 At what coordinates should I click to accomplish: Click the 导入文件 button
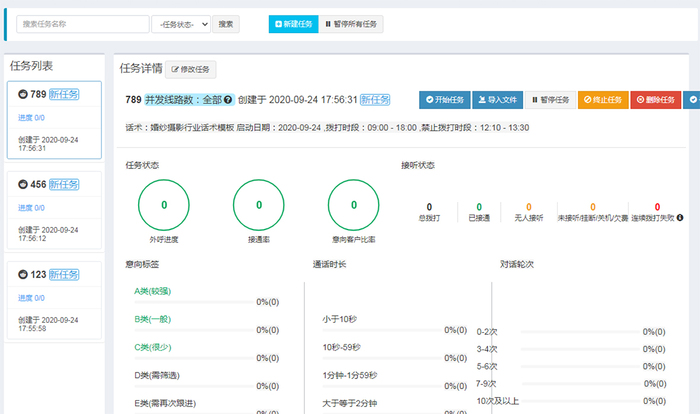click(497, 100)
